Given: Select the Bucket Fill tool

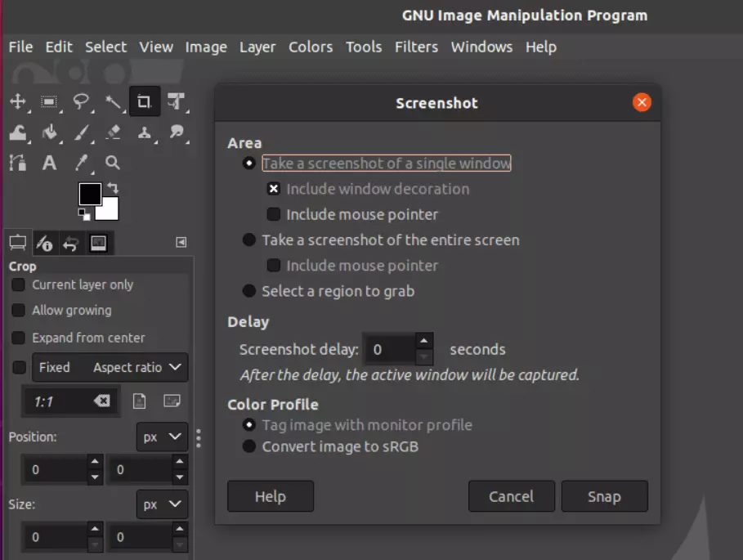Looking at the screenshot, I should coord(50,132).
